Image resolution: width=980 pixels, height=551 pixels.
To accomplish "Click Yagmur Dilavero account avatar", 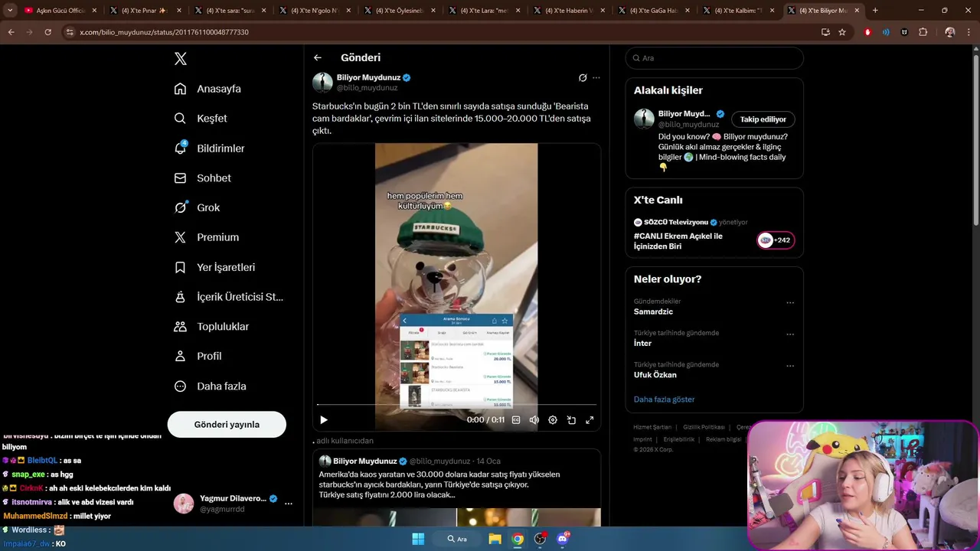I will [x=184, y=504].
